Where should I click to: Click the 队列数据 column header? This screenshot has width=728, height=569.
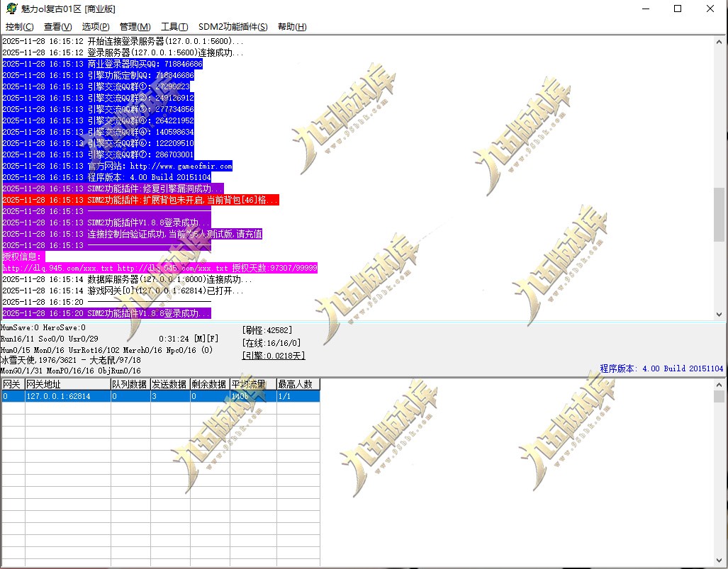(x=130, y=384)
